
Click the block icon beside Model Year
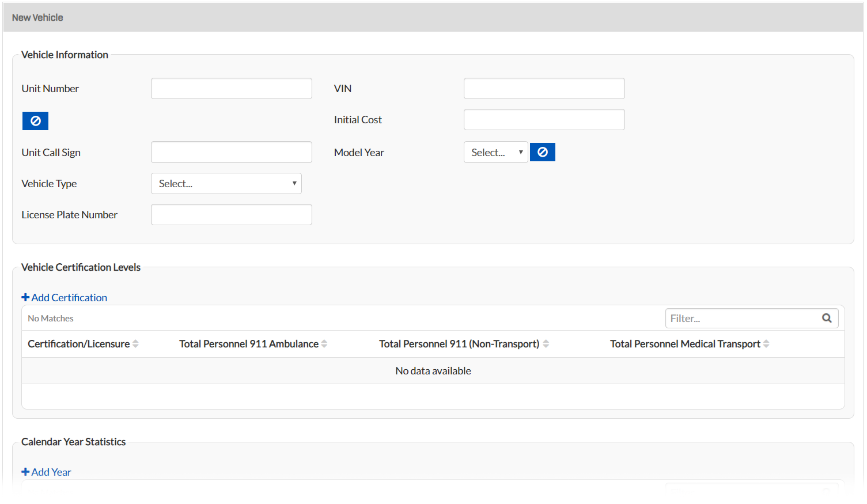(x=542, y=151)
